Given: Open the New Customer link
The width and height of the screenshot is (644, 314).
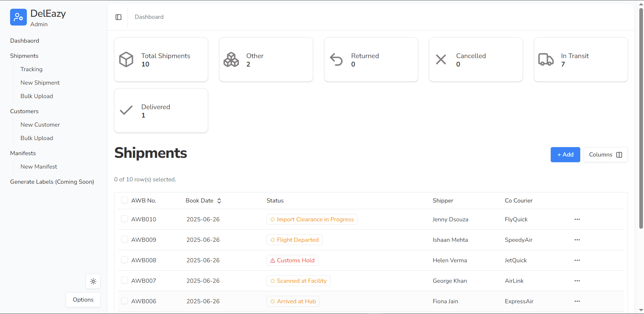Looking at the screenshot, I should [x=40, y=125].
